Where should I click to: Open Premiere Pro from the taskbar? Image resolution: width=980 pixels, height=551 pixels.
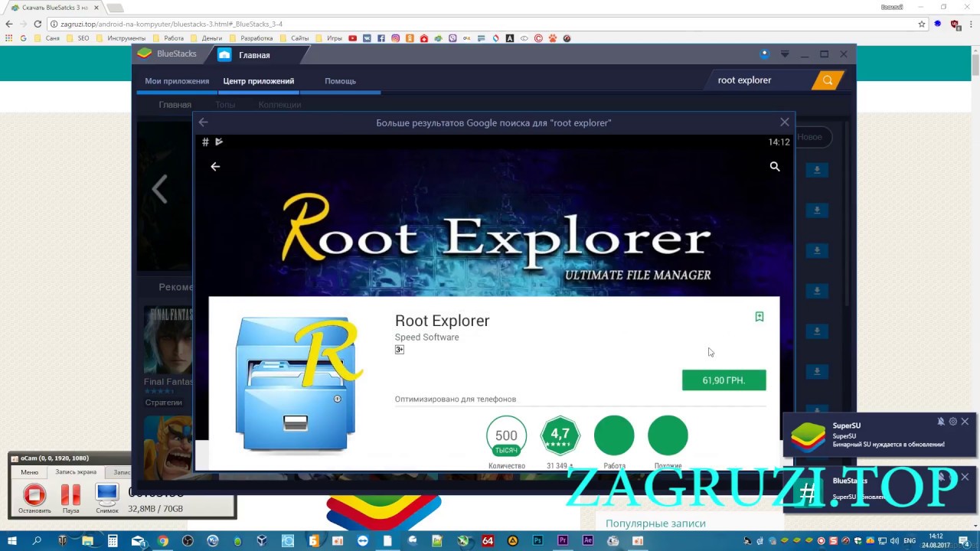[x=563, y=541]
